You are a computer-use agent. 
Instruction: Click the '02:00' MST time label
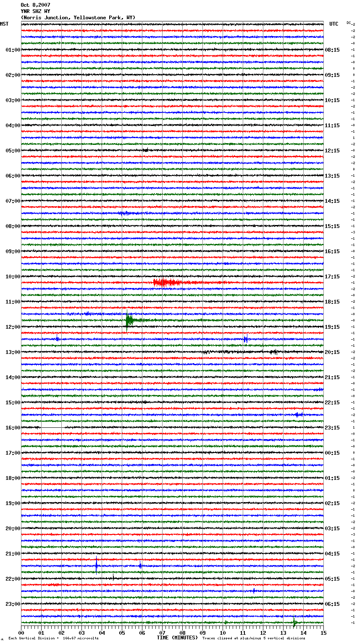tap(13, 75)
